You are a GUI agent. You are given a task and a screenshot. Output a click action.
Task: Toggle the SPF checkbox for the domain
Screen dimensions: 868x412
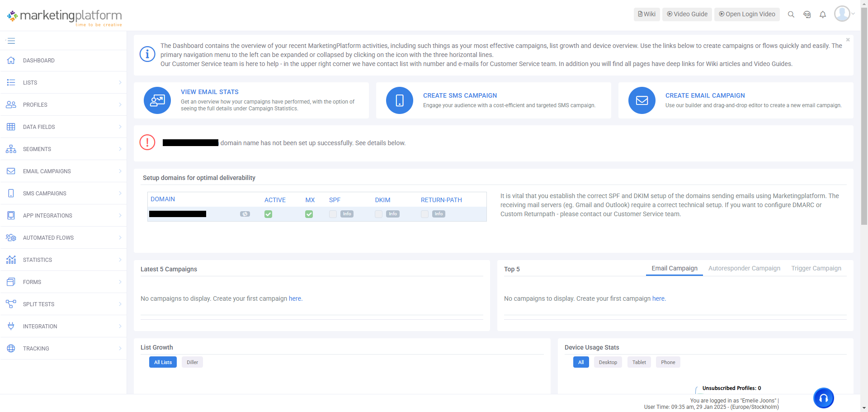point(333,214)
